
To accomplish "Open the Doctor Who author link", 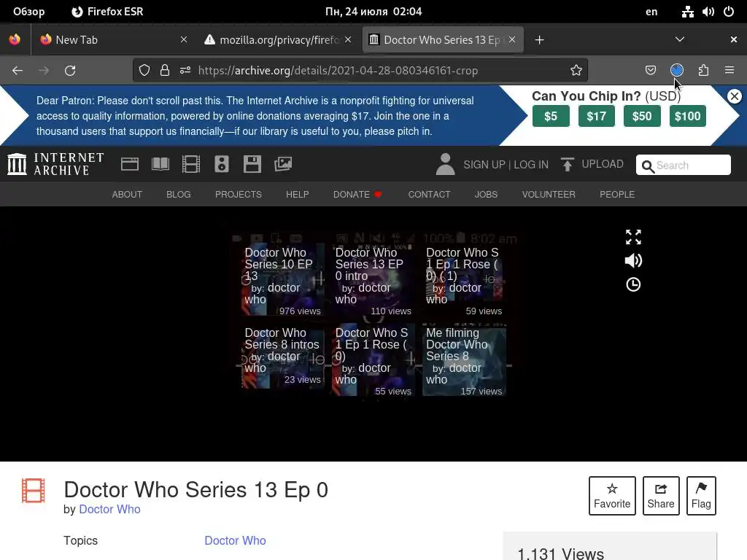I will [x=109, y=509].
